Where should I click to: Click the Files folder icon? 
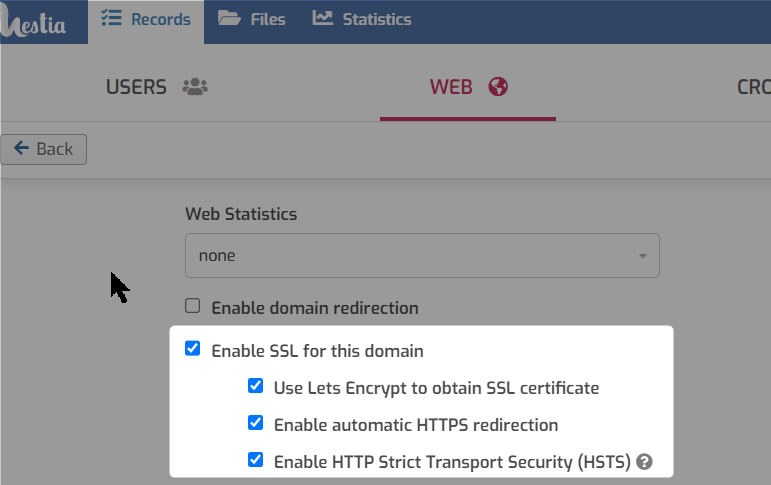pyautogui.click(x=229, y=18)
